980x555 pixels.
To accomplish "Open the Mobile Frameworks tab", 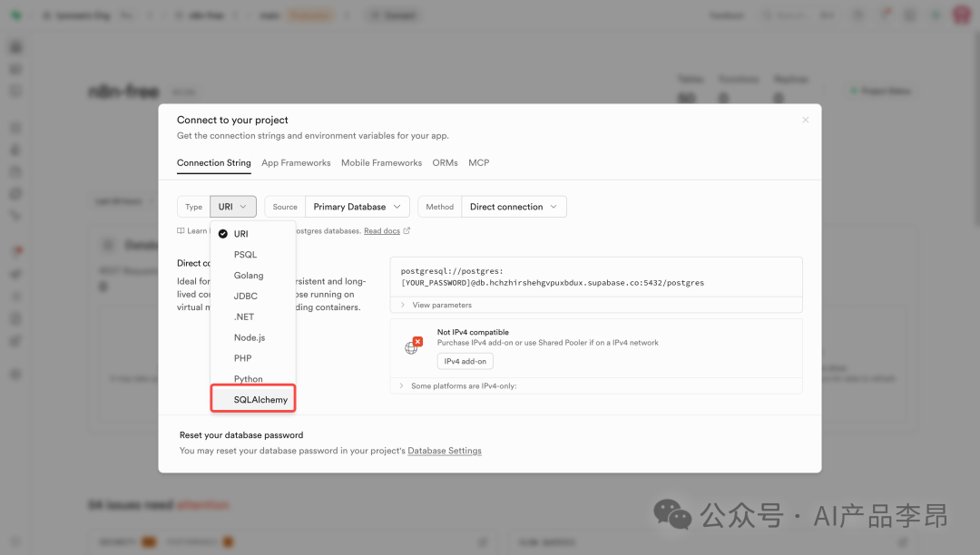I will click(381, 163).
